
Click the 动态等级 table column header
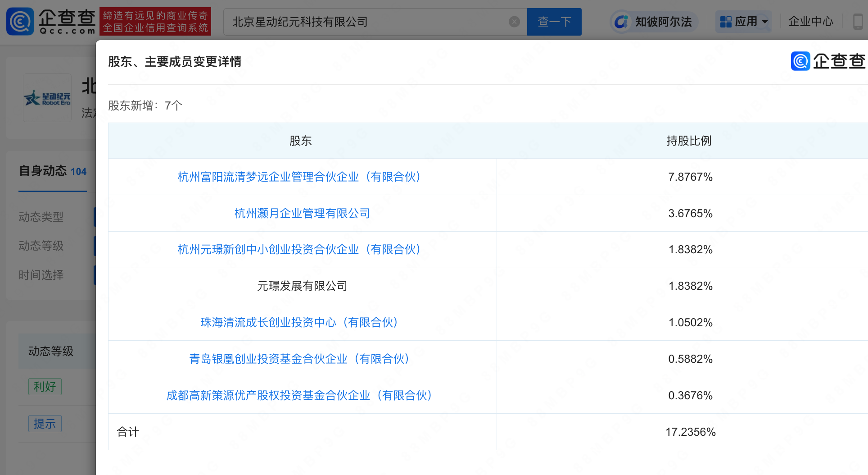51,351
